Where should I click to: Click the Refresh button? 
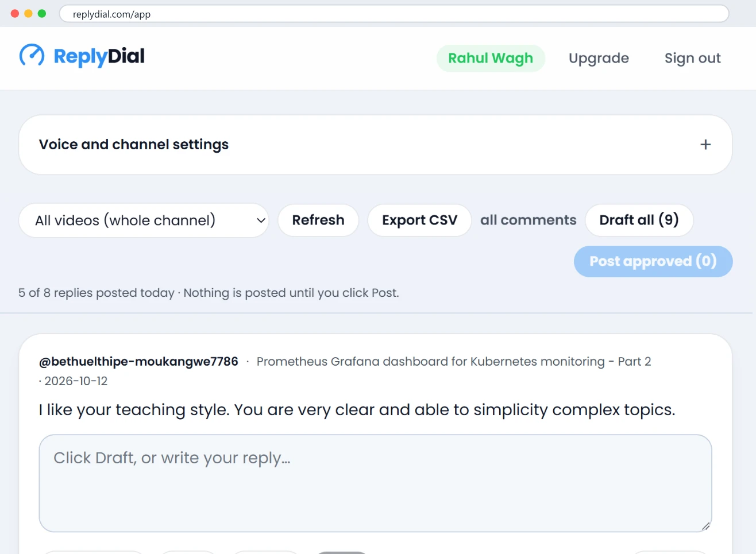[x=318, y=220]
